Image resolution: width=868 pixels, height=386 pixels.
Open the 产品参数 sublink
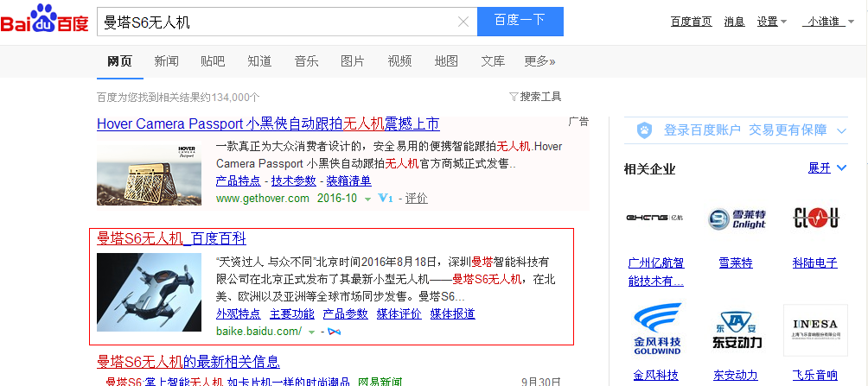[x=346, y=314]
